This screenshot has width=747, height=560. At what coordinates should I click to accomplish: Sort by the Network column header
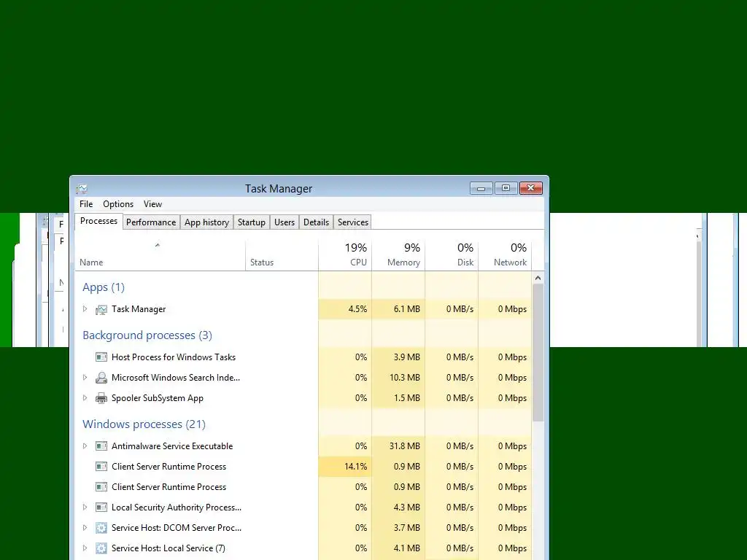click(x=505, y=255)
